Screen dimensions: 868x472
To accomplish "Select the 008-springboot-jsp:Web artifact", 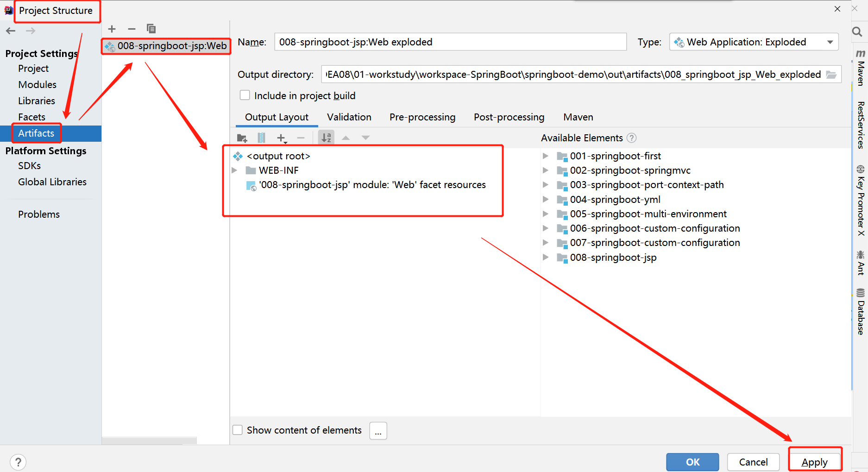I will pos(166,46).
